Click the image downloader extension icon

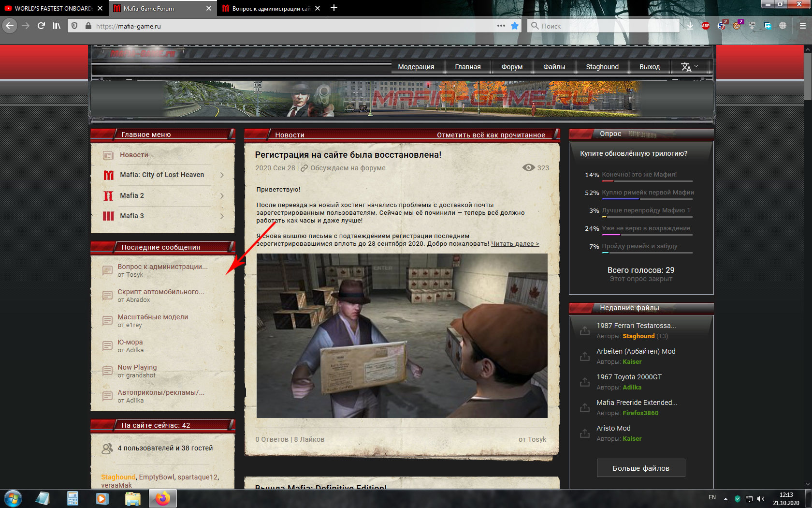point(752,26)
